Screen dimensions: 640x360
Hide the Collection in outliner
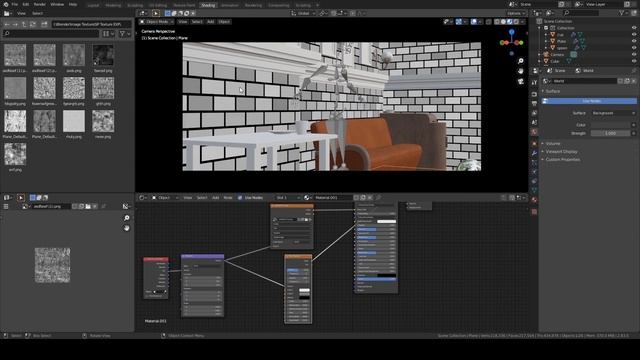pos(634,28)
